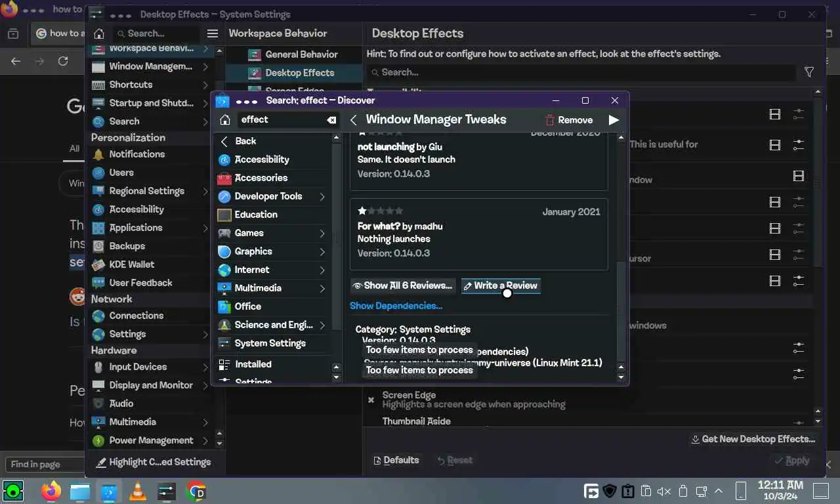Click network tray icon
The height and width of the screenshot is (504, 840).
[x=701, y=491]
